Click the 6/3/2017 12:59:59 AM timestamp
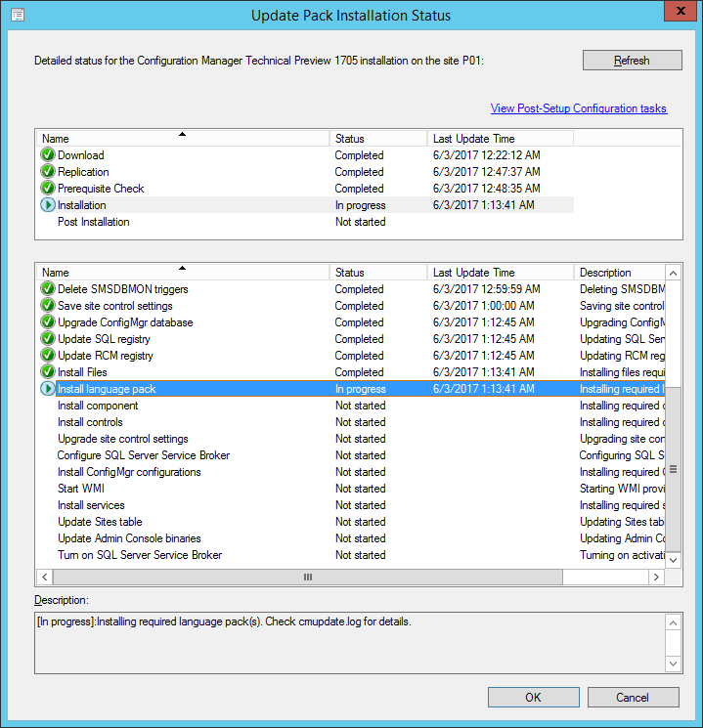The image size is (703, 728). point(487,289)
